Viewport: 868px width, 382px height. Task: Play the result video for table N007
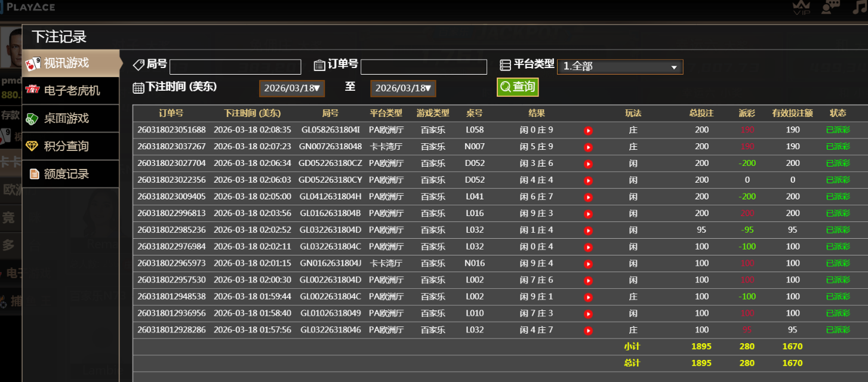[588, 146]
